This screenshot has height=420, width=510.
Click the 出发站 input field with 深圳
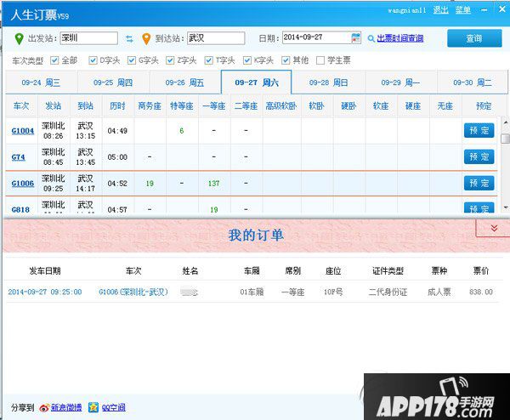[88, 38]
